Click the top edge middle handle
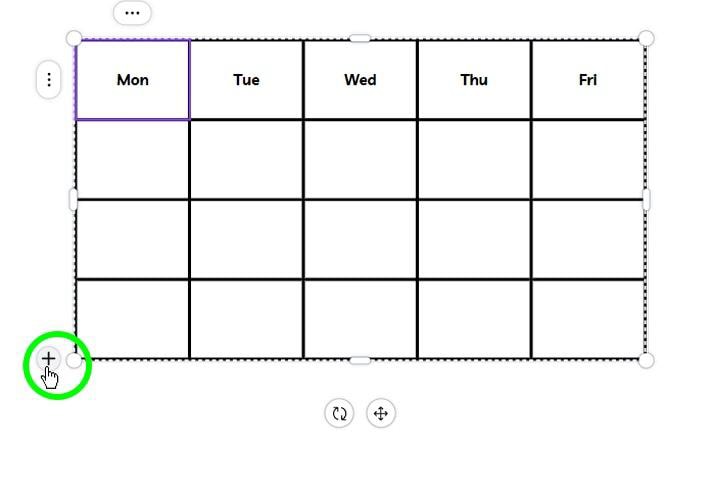This screenshot has width=703, height=491. [360, 39]
